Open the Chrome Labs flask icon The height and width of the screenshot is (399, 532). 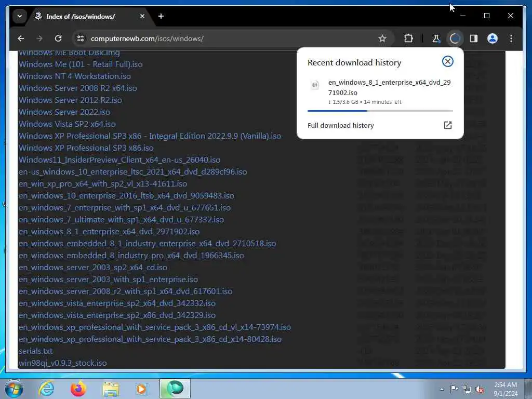436,38
